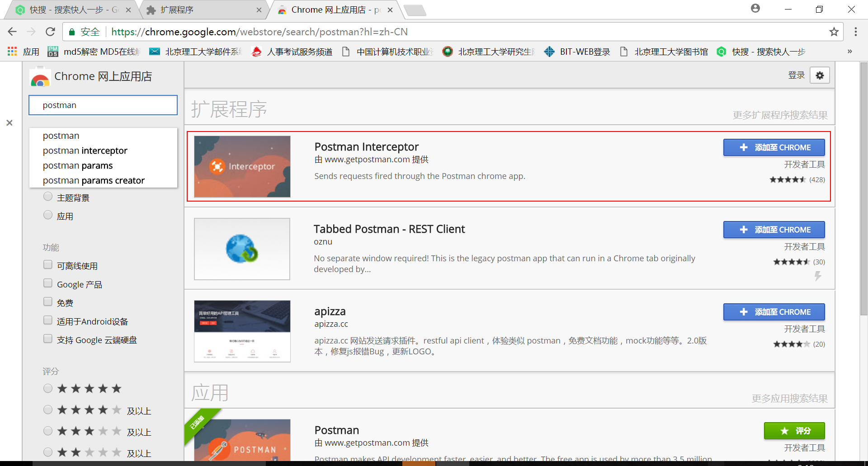Select the five-star rating filter
Viewport: 868px width, 466px height.
pos(48,388)
